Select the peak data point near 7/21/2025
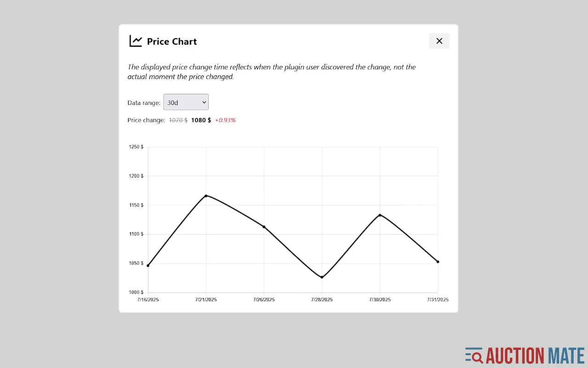 (206, 195)
